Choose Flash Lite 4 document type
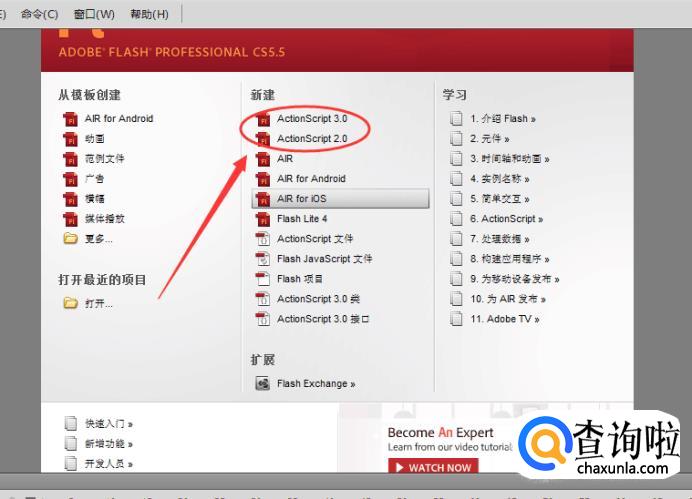692x499 pixels. tap(302, 219)
